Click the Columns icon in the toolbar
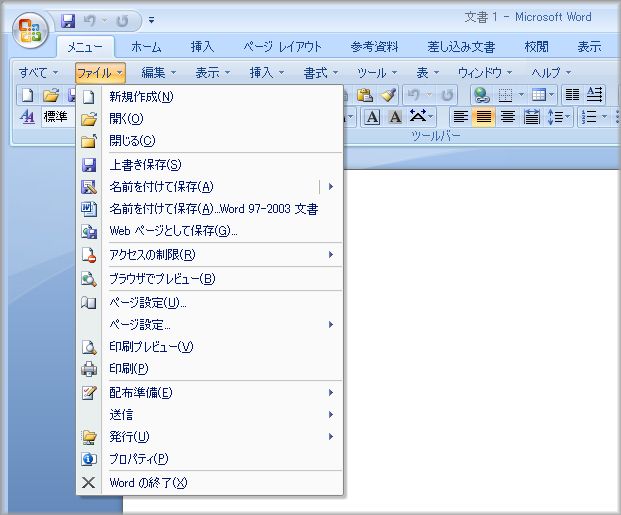This screenshot has width=621, height=515. pyautogui.click(x=572, y=95)
